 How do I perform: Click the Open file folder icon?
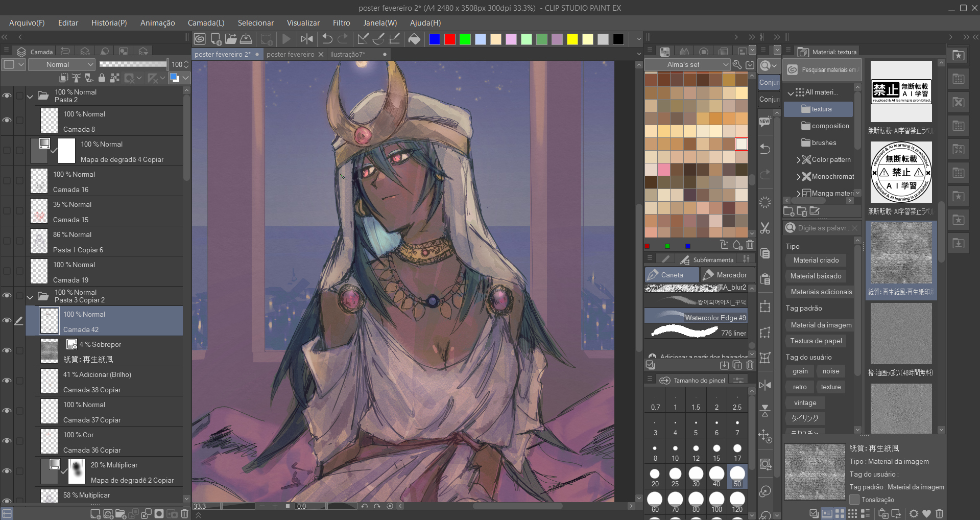point(231,39)
